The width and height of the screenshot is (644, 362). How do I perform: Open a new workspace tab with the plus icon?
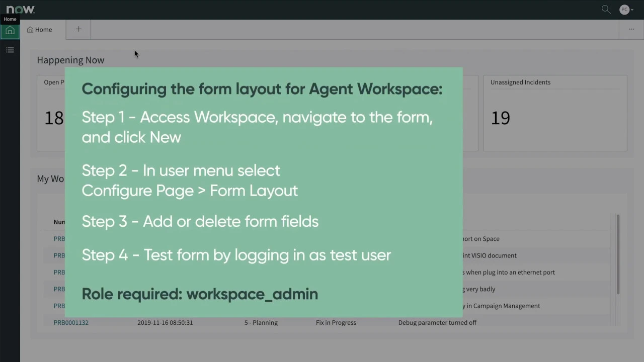coord(78,29)
